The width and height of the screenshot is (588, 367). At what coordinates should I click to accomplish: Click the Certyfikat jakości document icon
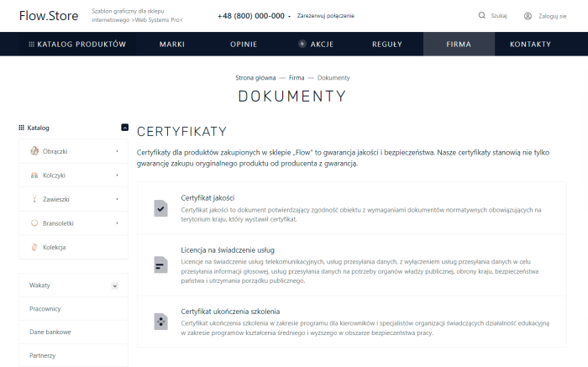160,207
